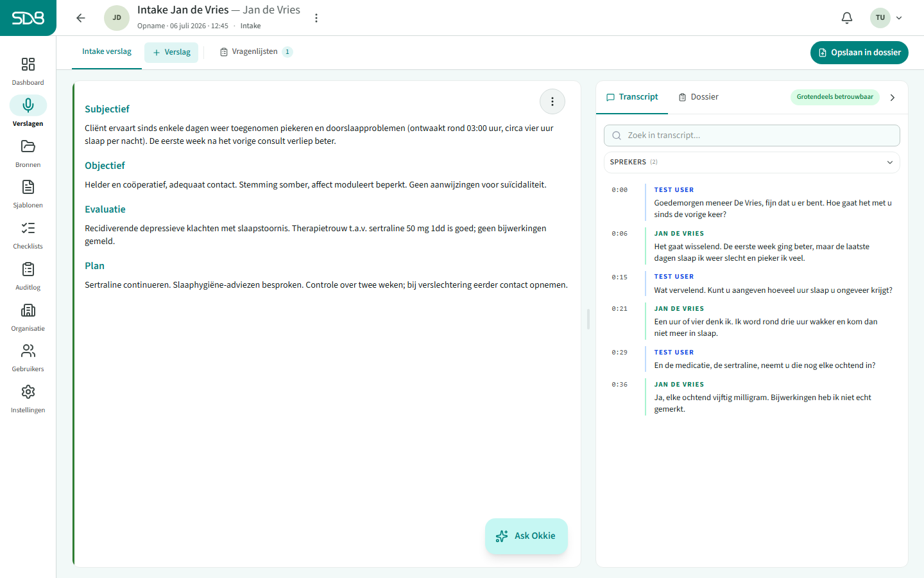Open Ask Okkie assistant button
924x578 pixels.
pyautogui.click(x=526, y=536)
